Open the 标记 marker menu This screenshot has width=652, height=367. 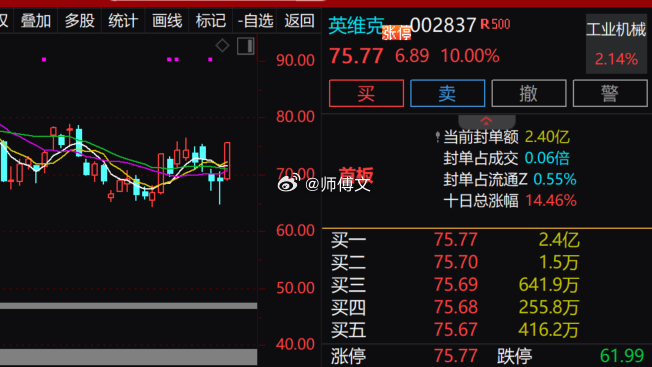coord(210,20)
